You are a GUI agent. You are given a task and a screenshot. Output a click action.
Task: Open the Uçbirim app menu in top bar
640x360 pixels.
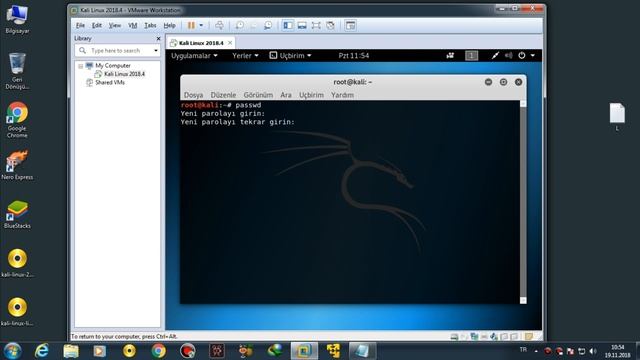pyautogui.click(x=291, y=56)
